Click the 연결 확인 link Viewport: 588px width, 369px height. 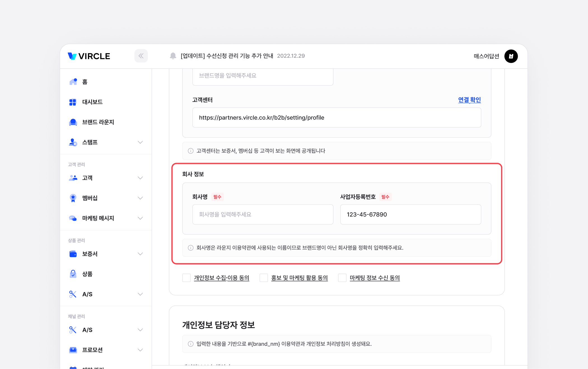469,100
